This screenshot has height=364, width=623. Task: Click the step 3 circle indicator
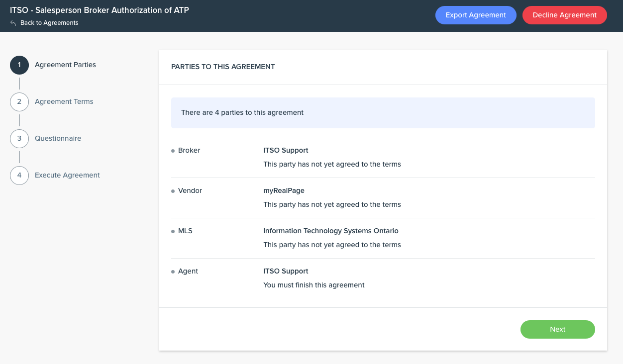click(19, 139)
